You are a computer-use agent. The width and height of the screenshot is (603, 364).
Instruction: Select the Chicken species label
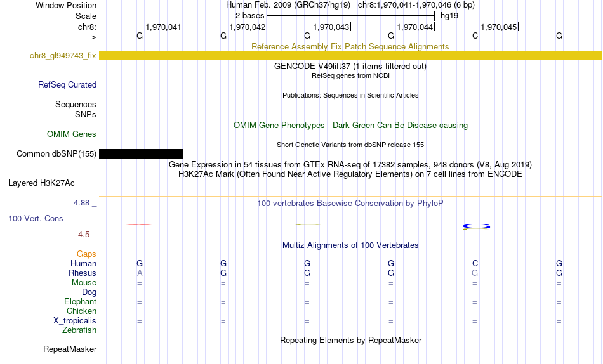pos(81,311)
